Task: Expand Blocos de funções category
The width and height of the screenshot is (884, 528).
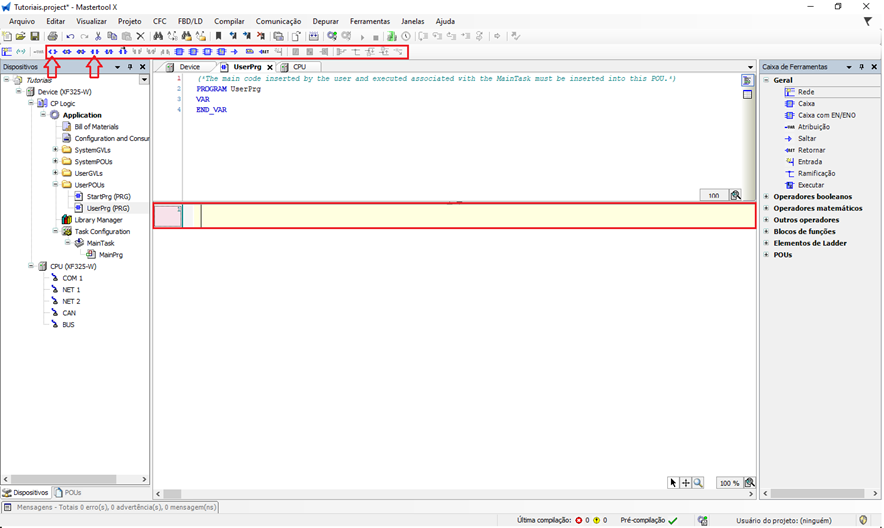Action: (766, 232)
